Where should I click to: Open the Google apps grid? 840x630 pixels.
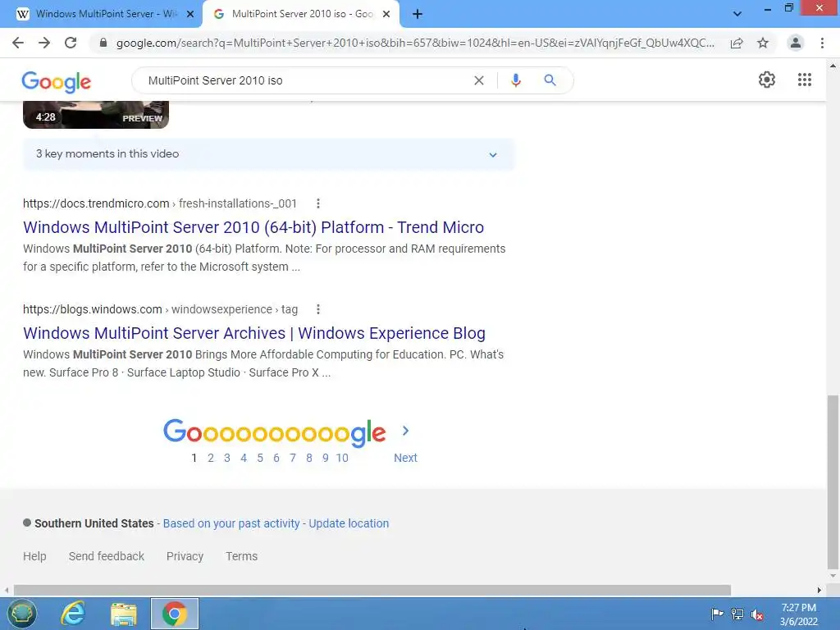[x=804, y=80]
